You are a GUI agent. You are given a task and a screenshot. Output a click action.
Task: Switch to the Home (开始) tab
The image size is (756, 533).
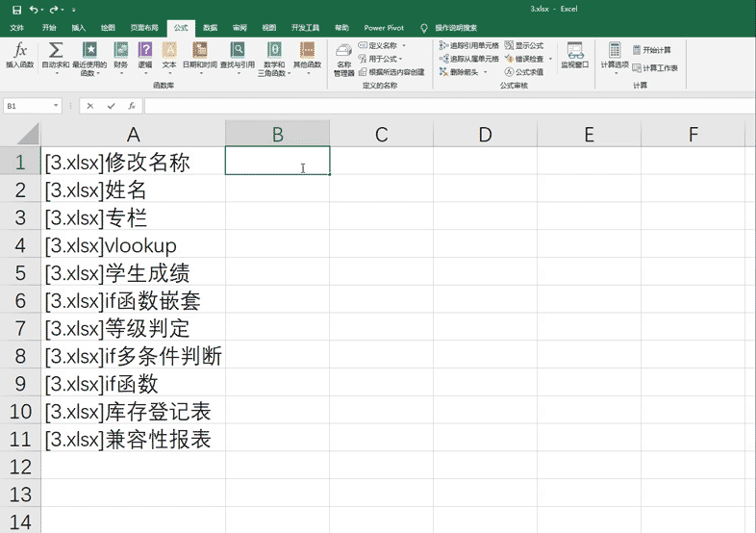coord(49,28)
